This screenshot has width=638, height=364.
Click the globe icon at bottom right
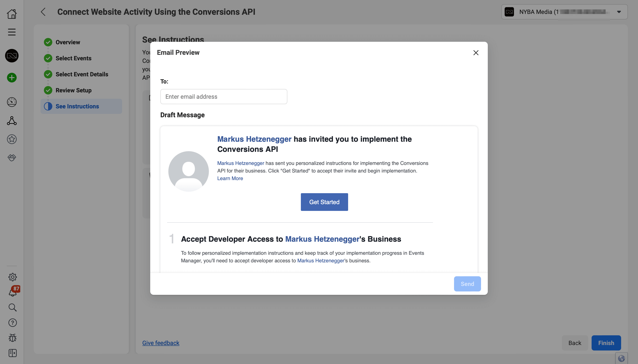(621, 359)
